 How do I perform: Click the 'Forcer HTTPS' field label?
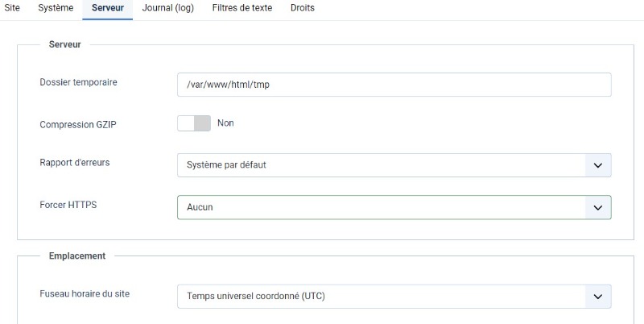pyautogui.click(x=68, y=205)
